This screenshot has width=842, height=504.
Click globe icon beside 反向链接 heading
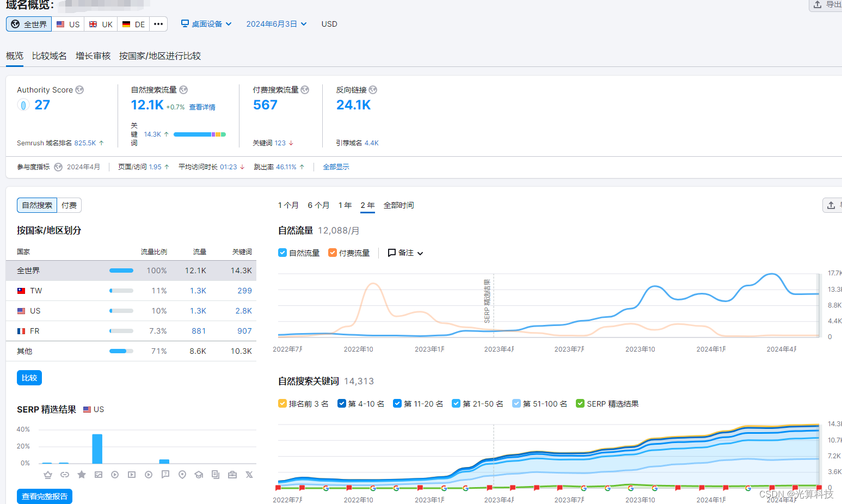coord(373,90)
